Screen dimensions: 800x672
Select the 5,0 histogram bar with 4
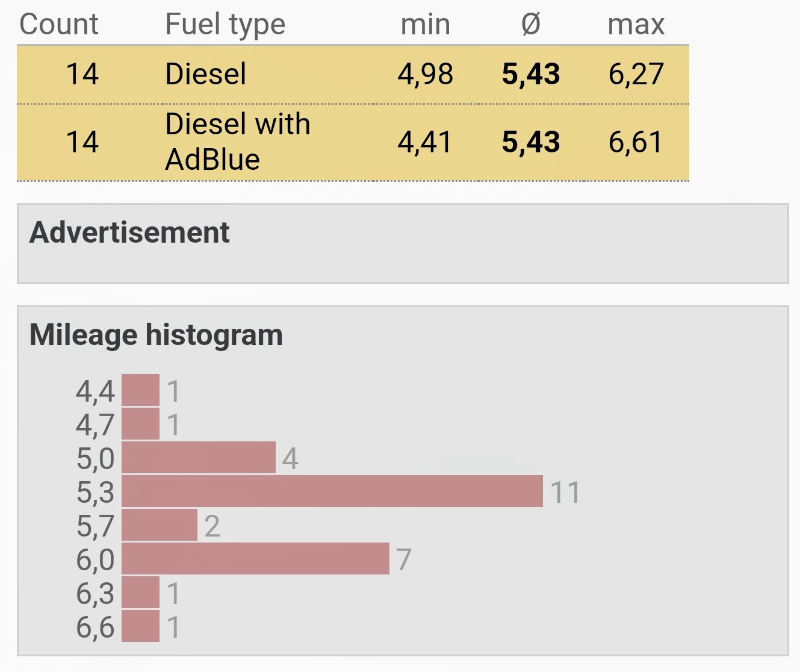(199, 457)
